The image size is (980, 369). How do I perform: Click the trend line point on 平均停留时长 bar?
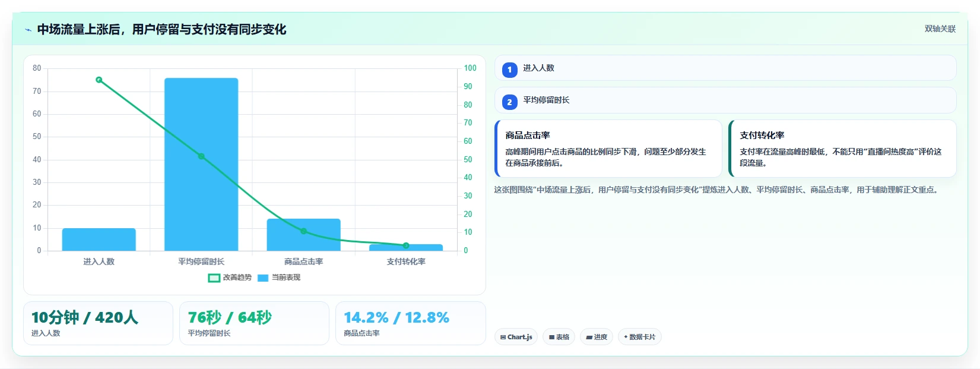(201, 156)
